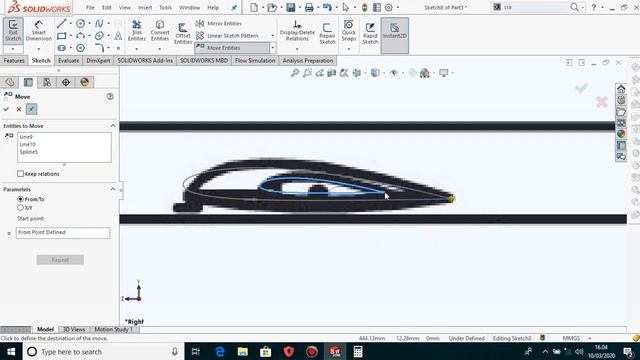The width and height of the screenshot is (640, 360).
Task: Open the dropdown arrow below Exit Sketch
Action: (13, 49)
